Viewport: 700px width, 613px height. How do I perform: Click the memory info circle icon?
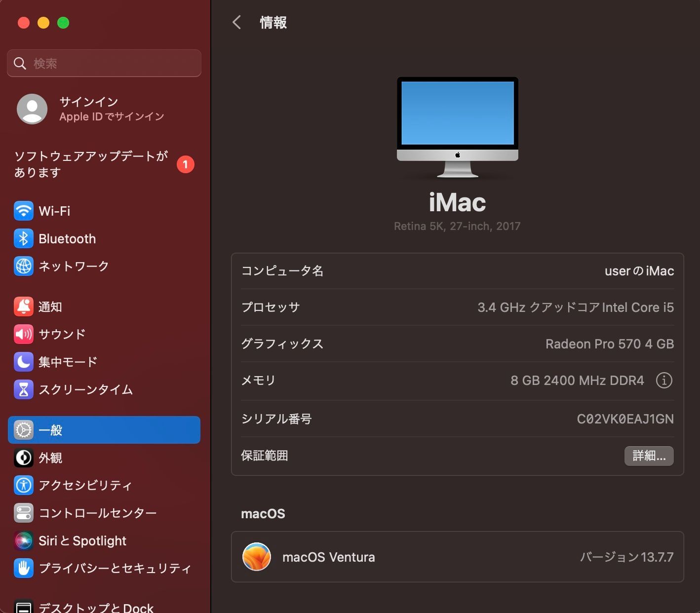(x=664, y=380)
